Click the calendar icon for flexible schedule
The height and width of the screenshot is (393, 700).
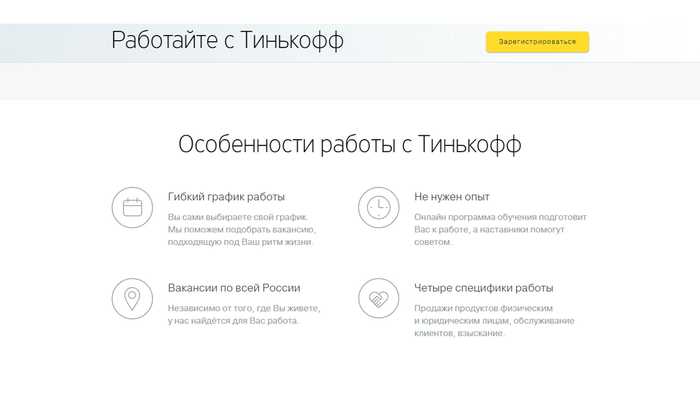[132, 207]
